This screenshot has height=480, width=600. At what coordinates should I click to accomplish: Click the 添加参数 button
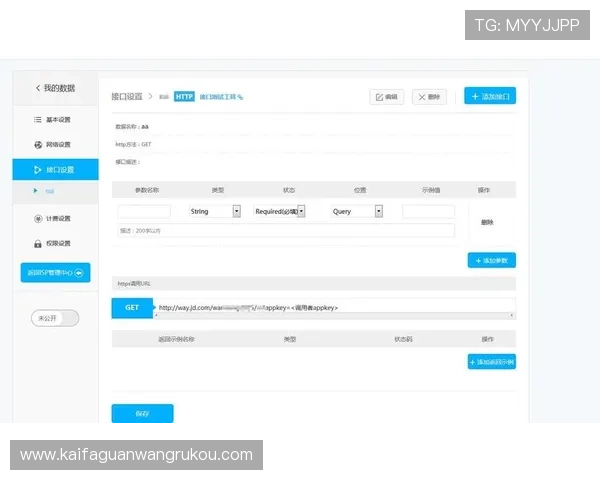point(491,260)
